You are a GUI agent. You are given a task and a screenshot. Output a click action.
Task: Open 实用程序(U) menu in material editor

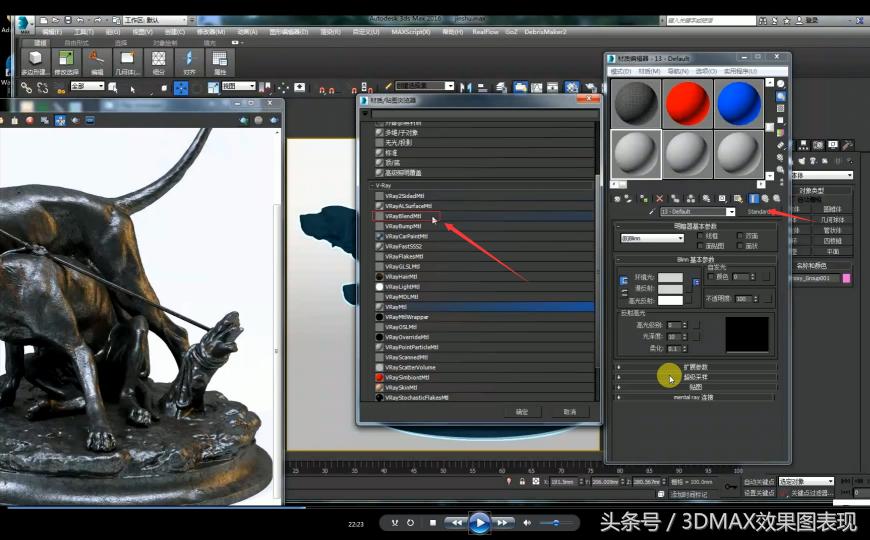(740, 72)
